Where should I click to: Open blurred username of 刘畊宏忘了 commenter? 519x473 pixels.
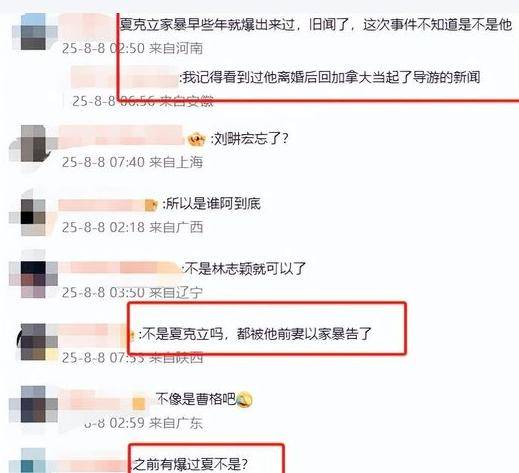[121, 137]
